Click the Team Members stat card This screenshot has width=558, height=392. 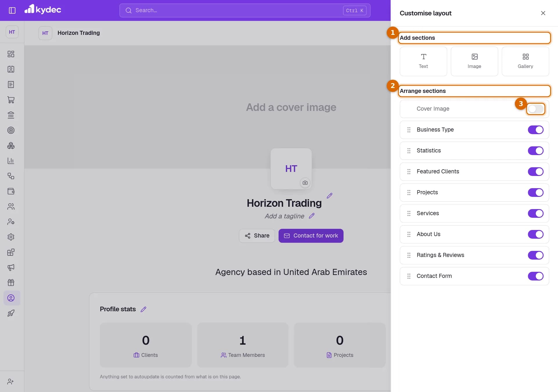pyautogui.click(x=243, y=345)
